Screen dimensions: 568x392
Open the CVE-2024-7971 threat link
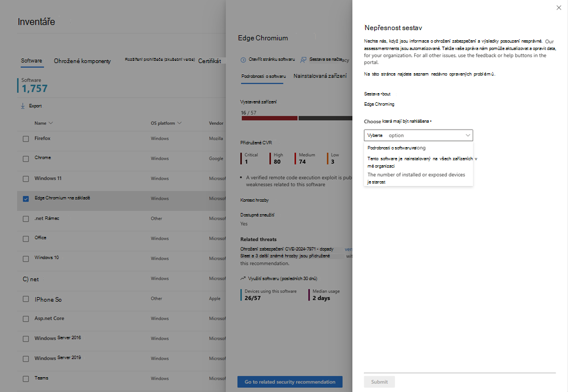pyautogui.click(x=286, y=249)
